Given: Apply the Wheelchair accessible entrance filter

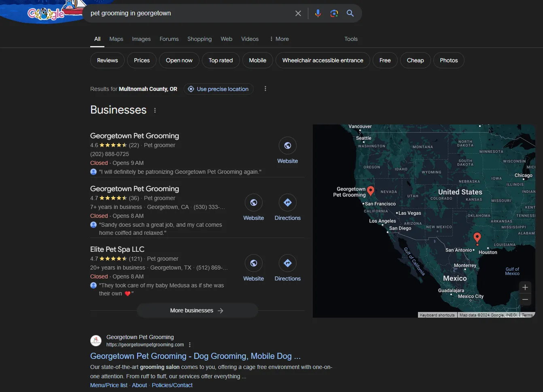Looking at the screenshot, I should [x=322, y=60].
